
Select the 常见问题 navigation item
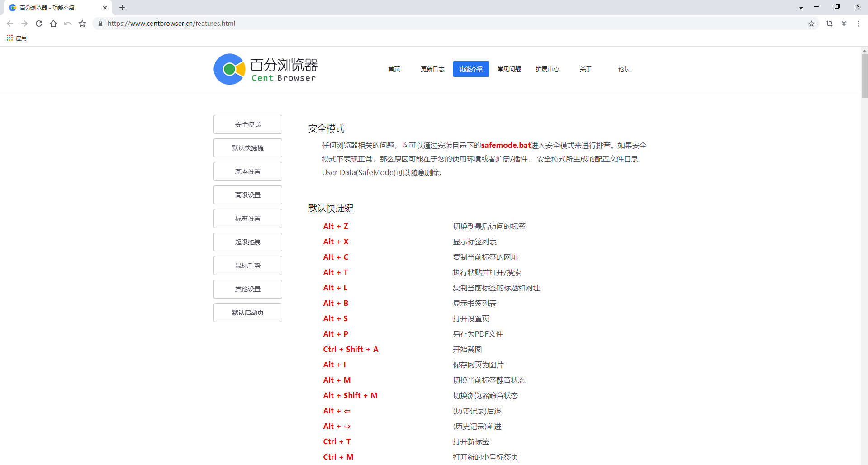(509, 69)
